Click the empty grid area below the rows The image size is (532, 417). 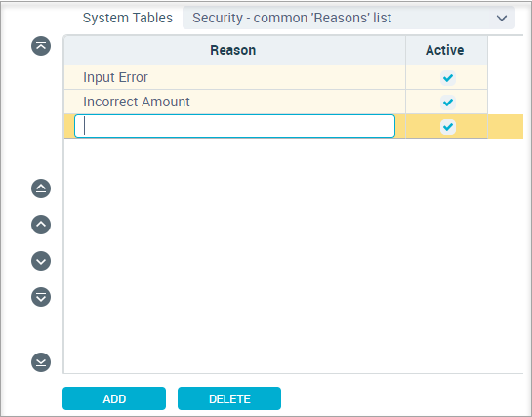293,256
